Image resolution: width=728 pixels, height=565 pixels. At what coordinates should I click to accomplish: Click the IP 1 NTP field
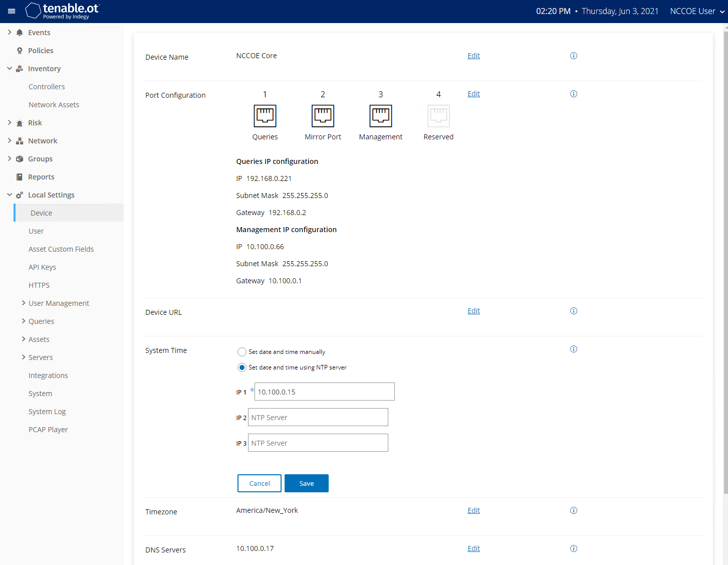[325, 392]
